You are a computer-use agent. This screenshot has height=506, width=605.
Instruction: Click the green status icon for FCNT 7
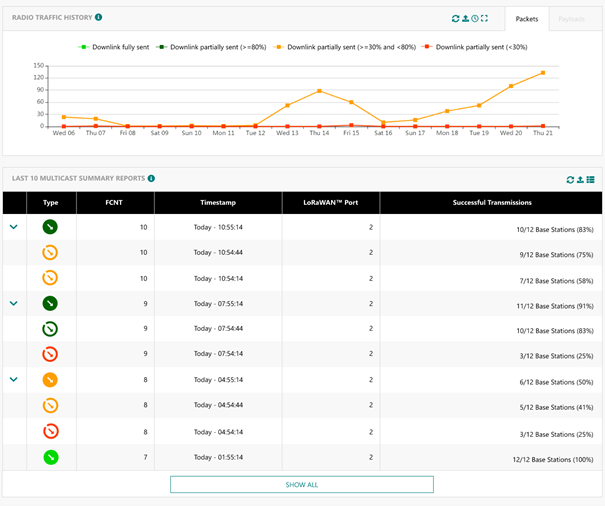pyautogui.click(x=49, y=457)
